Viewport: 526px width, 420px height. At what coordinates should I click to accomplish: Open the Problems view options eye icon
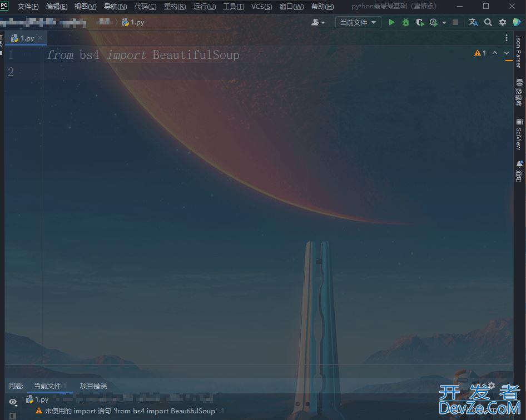(x=13, y=402)
